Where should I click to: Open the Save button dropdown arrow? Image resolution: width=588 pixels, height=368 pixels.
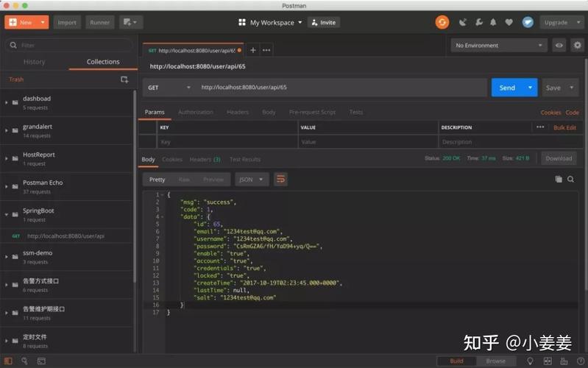(572, 88)
